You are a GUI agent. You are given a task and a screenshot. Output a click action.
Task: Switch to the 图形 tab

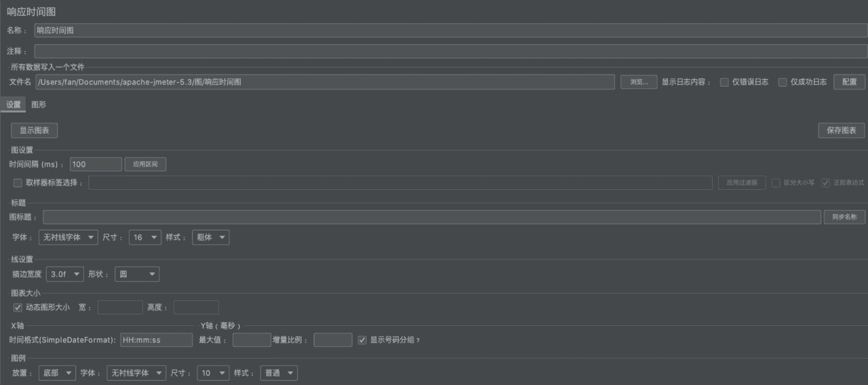pyautogui.click(x=39, y=104)
